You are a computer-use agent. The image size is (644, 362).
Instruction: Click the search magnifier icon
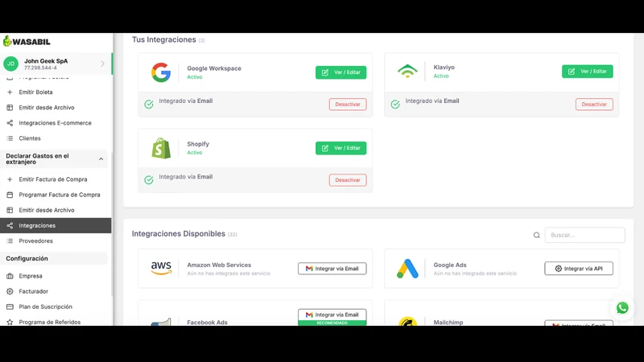(536, 235)
